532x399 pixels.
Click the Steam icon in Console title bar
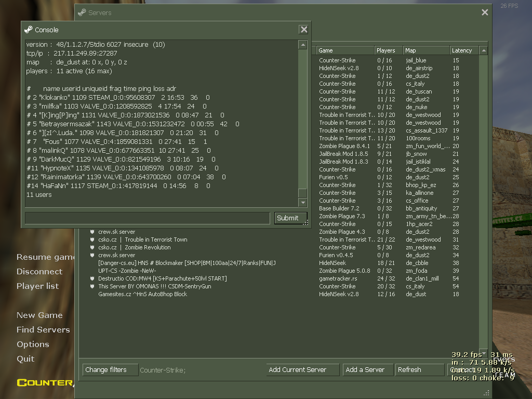(x=29, y=30)
